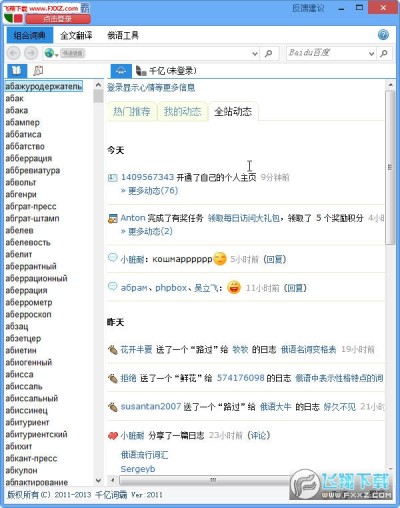Click the Baidu search magnifier icon
This screenshot has height=508, width=400.
(x=384, y=53)
